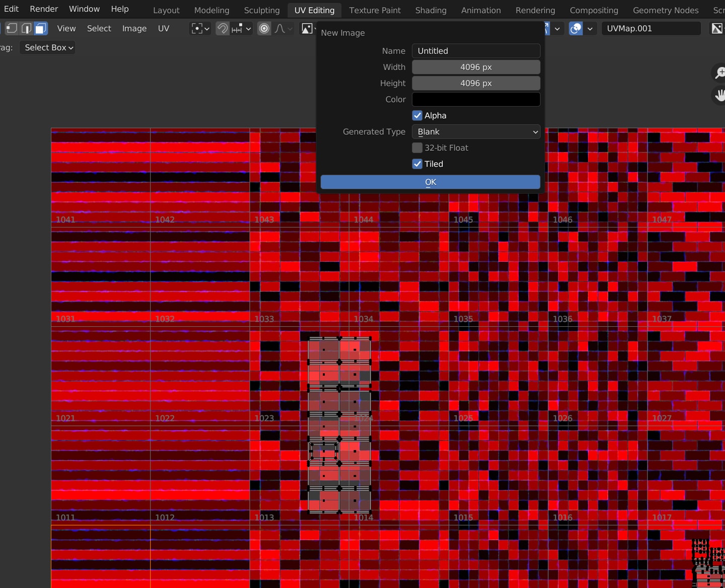725x588 pixels.
Task: Click the pan hand gizmo
Action: (720, 95)
